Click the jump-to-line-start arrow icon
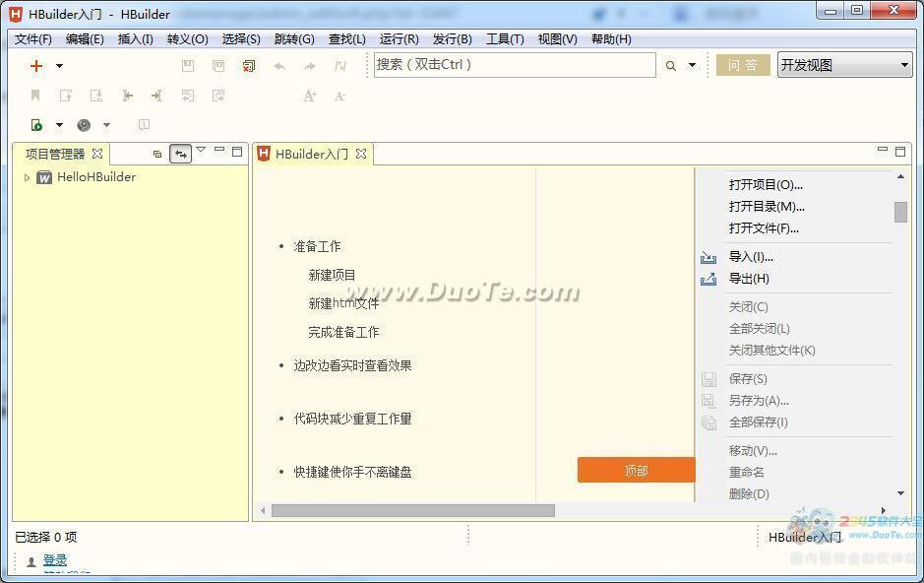The image size is (924, 583). (127, 95)
